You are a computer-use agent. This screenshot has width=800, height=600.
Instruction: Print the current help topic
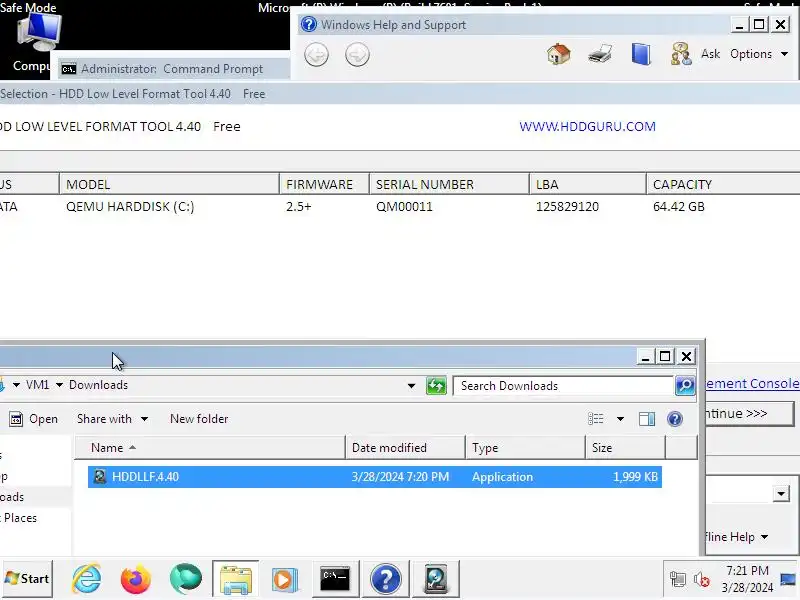pyautogui.click(x=600, y=54)
